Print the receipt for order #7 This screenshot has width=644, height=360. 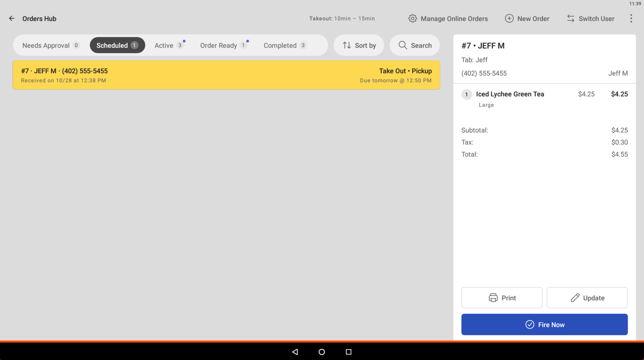[502, 298]
